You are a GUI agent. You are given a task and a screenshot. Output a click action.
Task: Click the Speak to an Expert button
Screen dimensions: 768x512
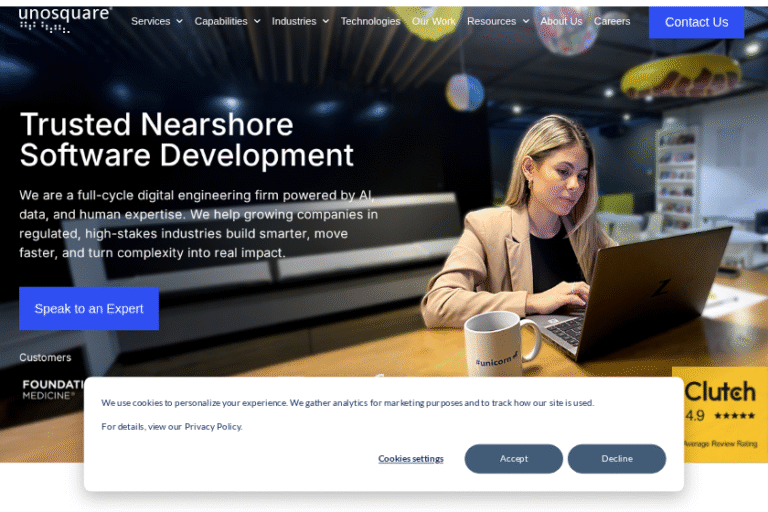(x=89, y=308)
